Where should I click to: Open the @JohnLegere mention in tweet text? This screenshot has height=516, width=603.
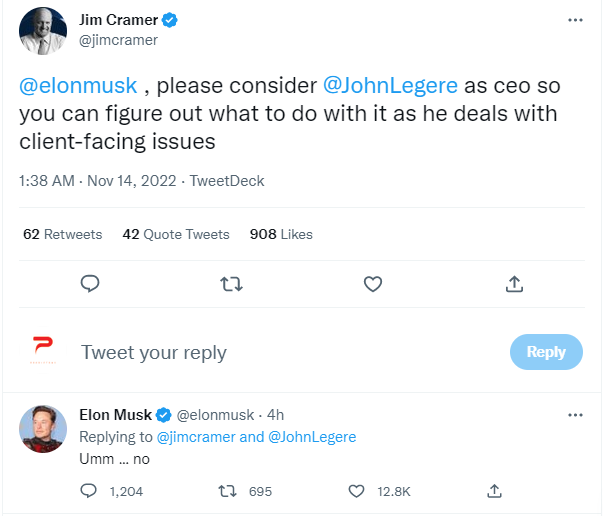tap(391, 86)
